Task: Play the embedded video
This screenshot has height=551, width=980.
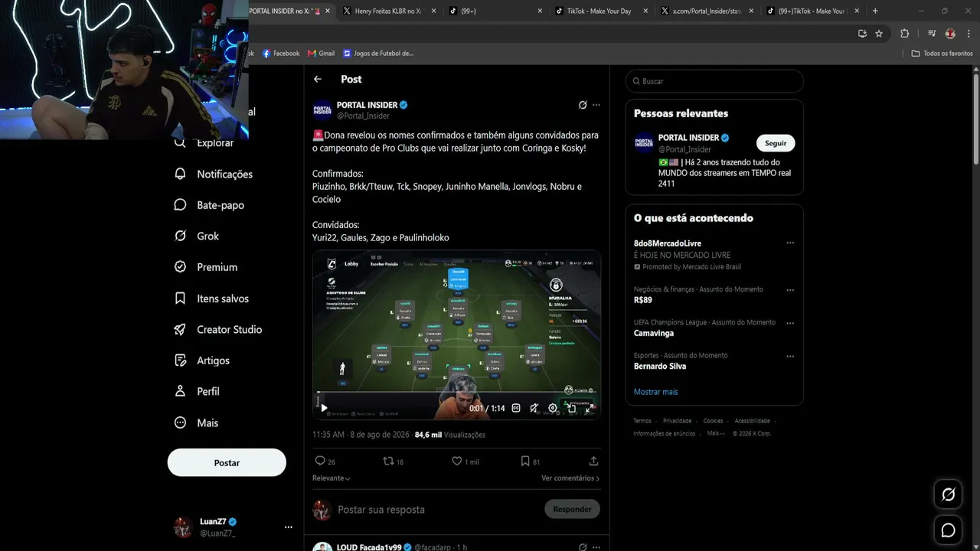Action: point(324,408)
